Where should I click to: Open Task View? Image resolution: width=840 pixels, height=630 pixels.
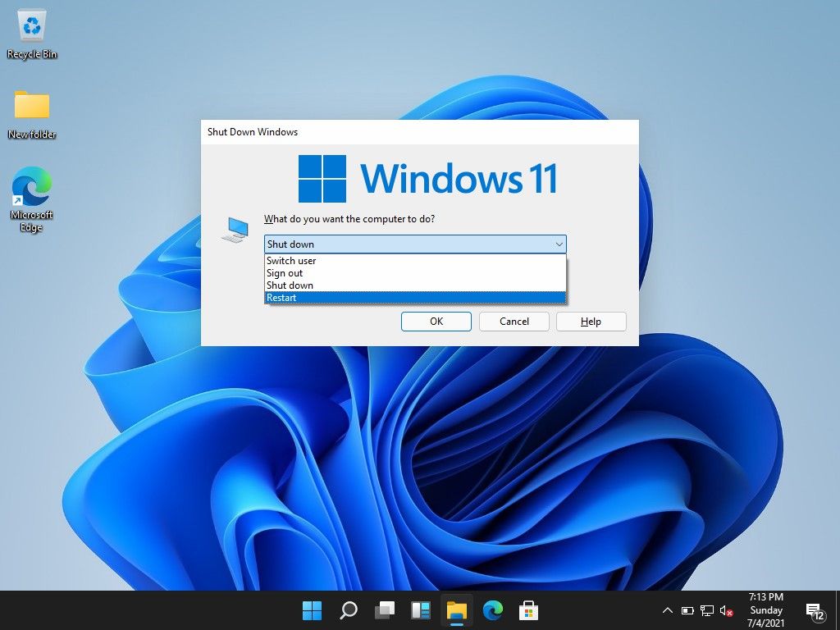click(x=385, y=610)
